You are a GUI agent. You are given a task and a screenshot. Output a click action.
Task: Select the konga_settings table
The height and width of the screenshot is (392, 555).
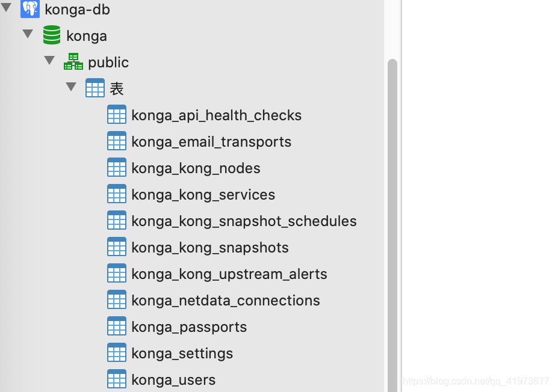182,354
